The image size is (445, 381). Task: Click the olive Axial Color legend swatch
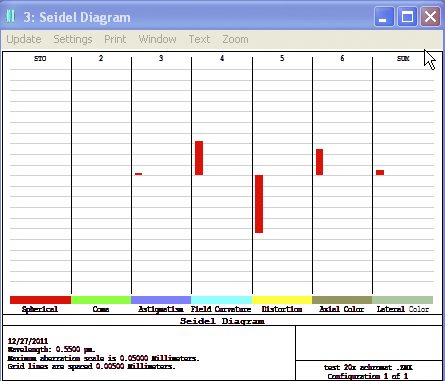[x=342, y=300]
